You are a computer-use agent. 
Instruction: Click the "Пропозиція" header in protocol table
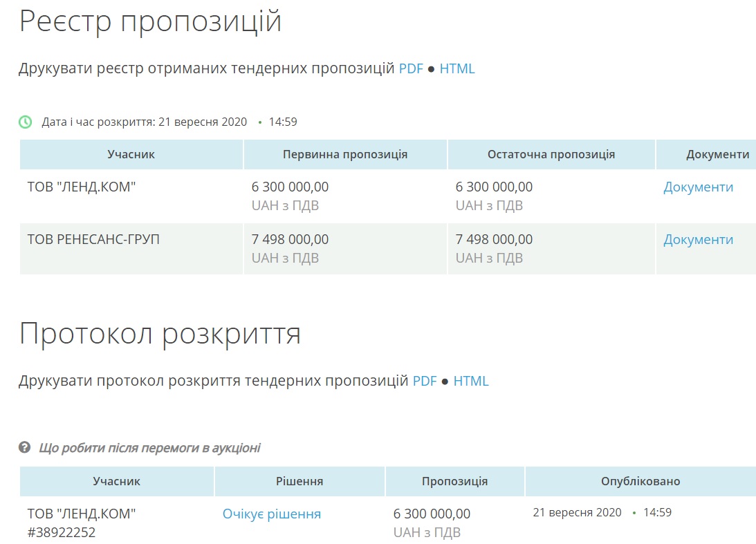click(454, 481)
